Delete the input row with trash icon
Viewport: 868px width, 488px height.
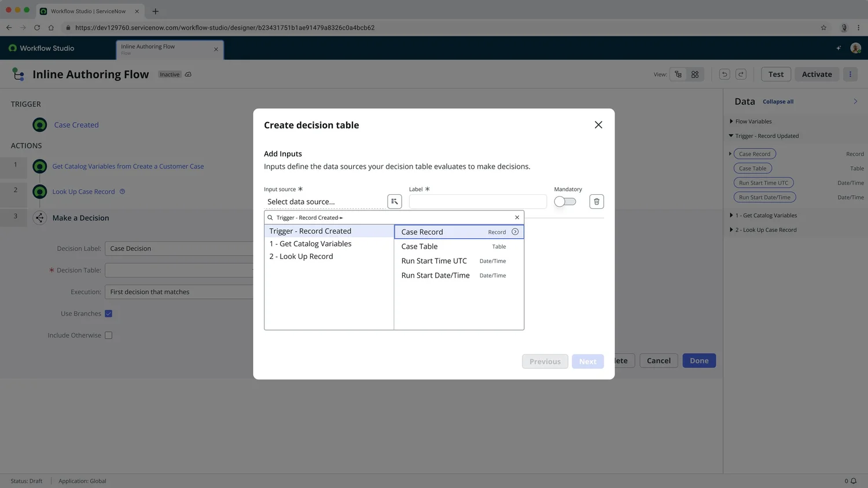(597, 201)
